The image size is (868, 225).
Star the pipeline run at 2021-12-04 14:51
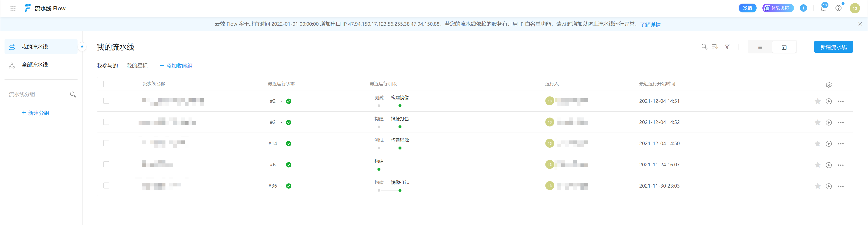click(817, 101)
